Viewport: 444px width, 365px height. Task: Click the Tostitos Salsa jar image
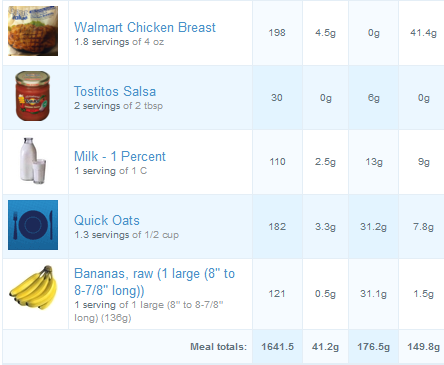pyautogui.click(x=33, y=96)
